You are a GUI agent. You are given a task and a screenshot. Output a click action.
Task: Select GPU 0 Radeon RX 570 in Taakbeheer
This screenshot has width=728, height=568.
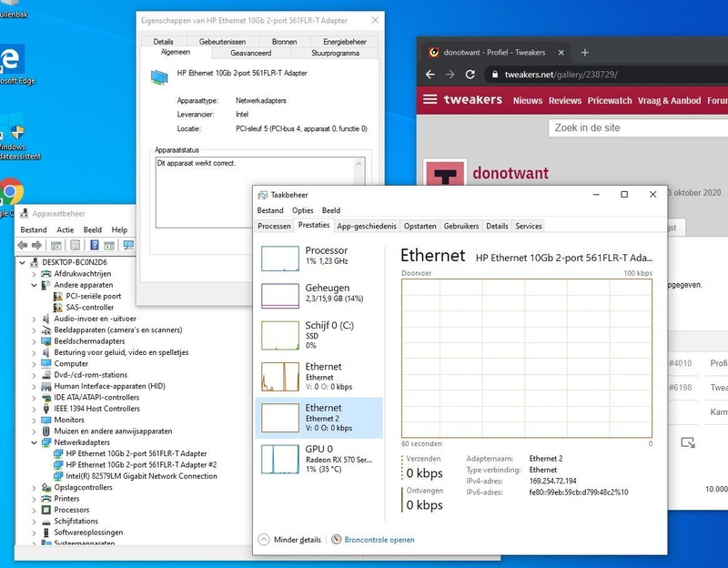tap(319, 459)
